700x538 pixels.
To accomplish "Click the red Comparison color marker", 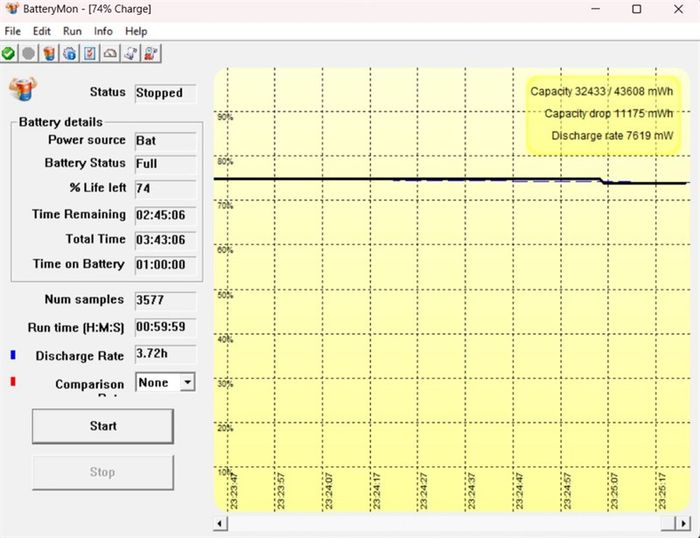I will (13, 382).
